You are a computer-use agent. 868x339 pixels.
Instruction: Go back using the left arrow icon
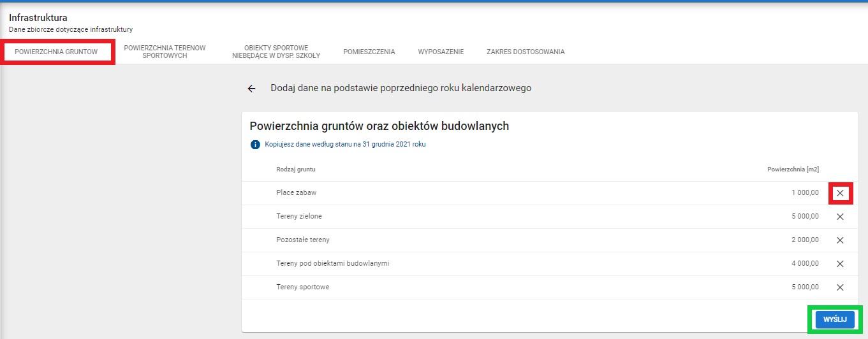pos(252,89)
